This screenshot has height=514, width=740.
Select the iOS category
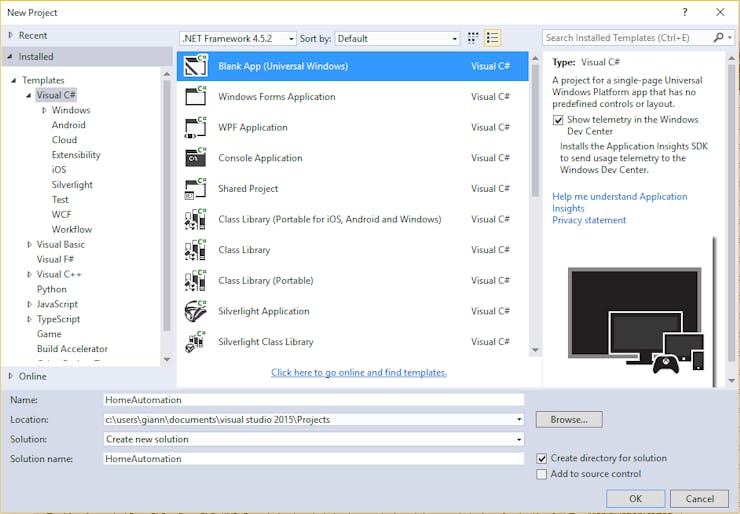click(59, 169)
